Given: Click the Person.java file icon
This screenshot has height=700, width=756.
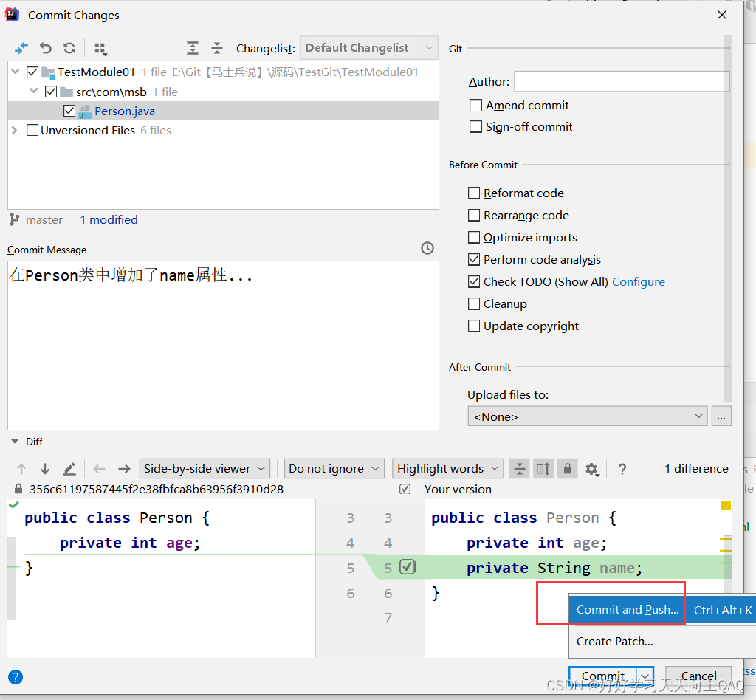Looking at the screenshot, I should (x=86, y=111).
